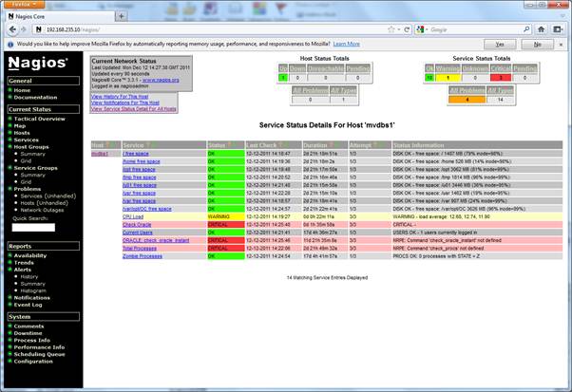Open Services (Unhandled) problems
This screenshot has width=572, height=392.
[48, 196]
